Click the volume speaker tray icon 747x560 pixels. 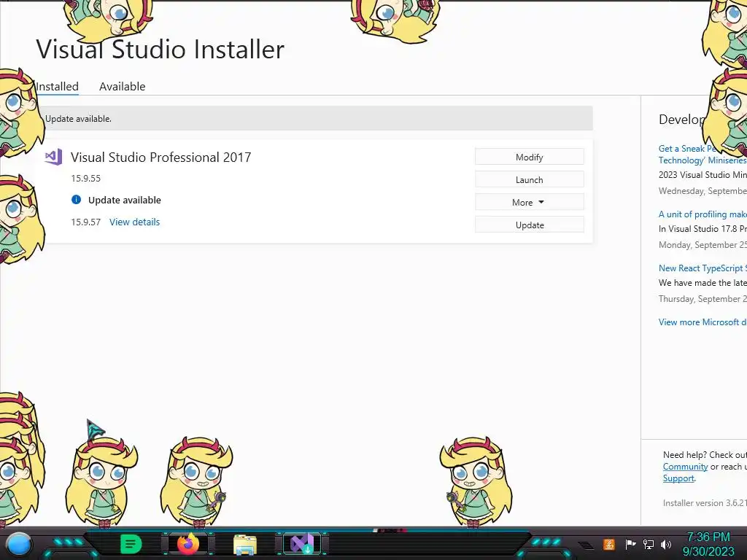coord(666,544)
